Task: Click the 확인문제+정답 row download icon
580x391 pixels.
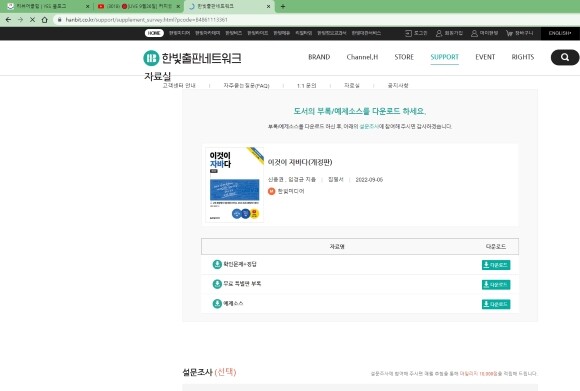Action: coord(217,264)
